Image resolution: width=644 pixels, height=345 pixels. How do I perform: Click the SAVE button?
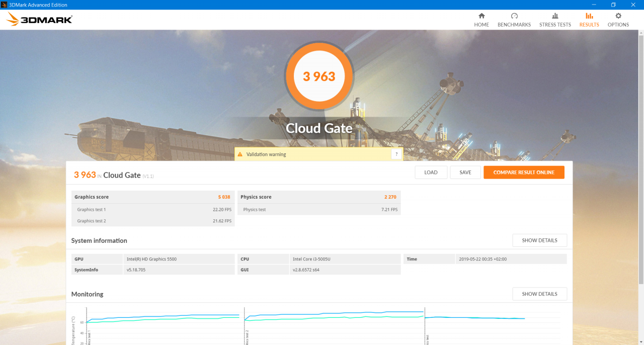[465, 172]
